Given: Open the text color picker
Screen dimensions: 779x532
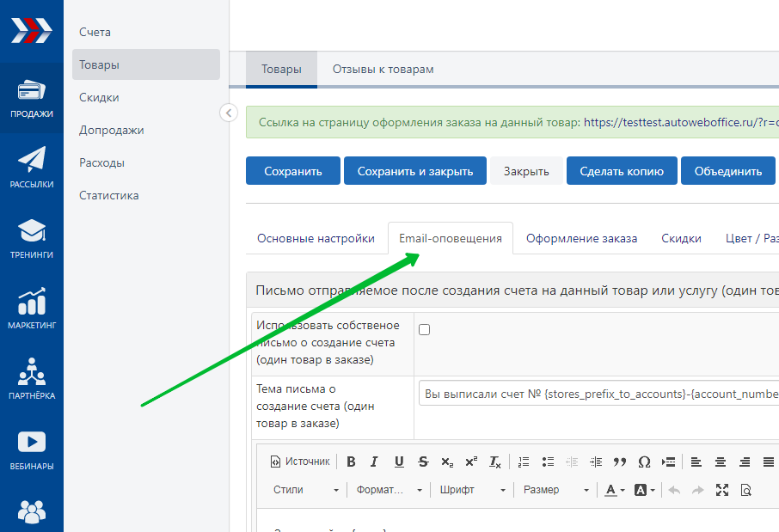Looking at the screenshot, I should [x=614, y=490].
